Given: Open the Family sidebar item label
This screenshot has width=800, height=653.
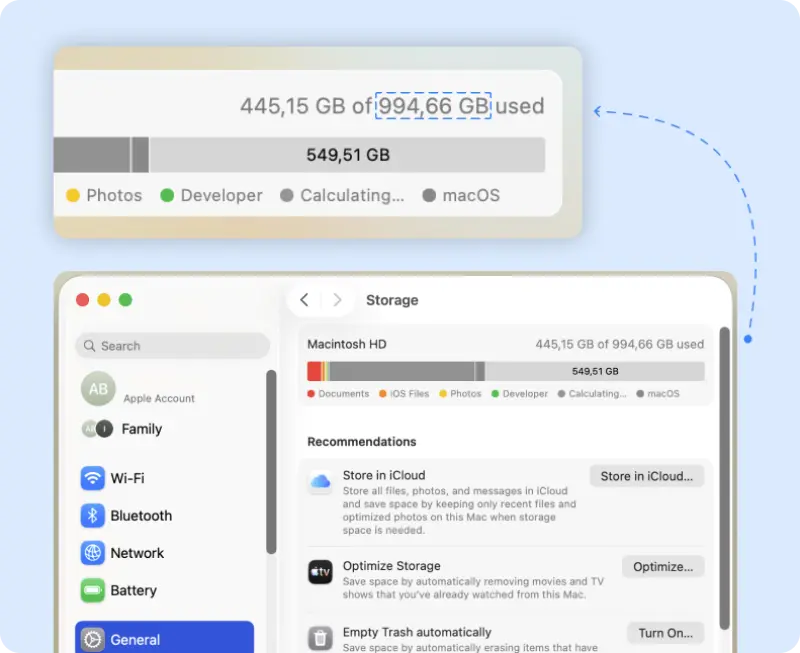Looking at the screenshot, I should 142,429.
